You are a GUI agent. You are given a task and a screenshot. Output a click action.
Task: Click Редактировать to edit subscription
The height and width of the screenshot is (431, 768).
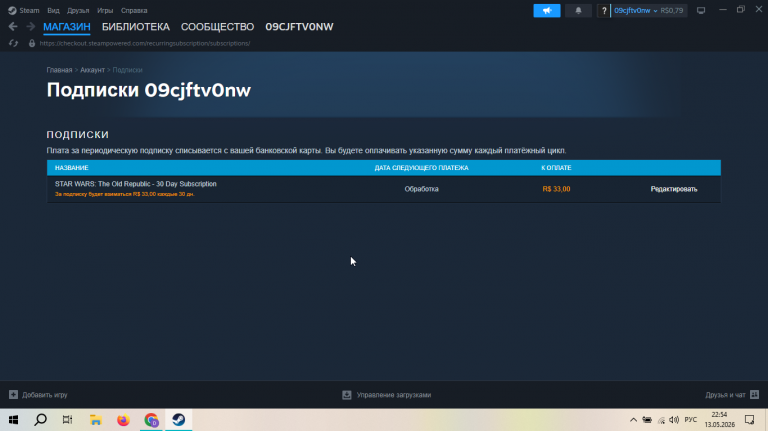click(673, 189)
